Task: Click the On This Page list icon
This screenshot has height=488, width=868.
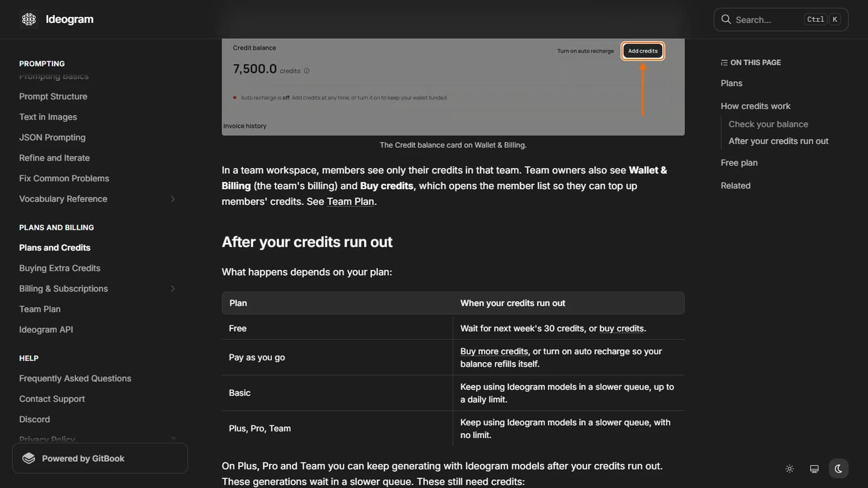Action: [724, 63]
